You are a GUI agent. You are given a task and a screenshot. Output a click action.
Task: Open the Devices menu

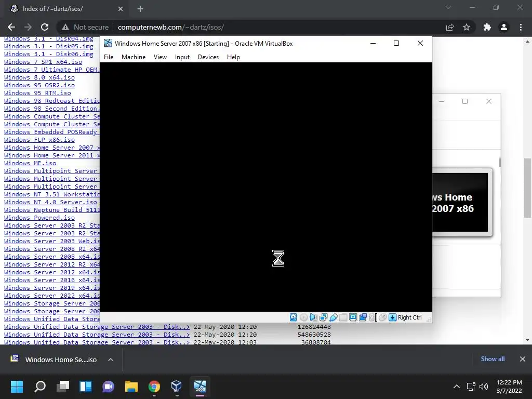point(208,57)
